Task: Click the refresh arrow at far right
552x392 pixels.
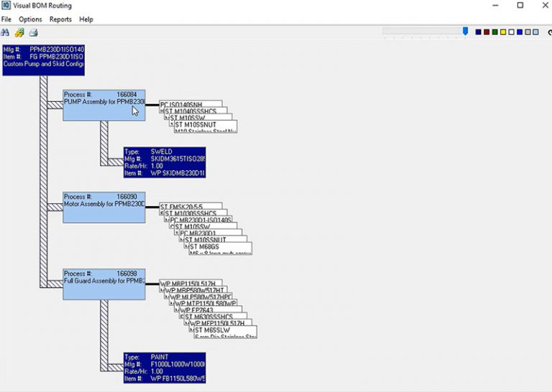Action: pos(548,32)
